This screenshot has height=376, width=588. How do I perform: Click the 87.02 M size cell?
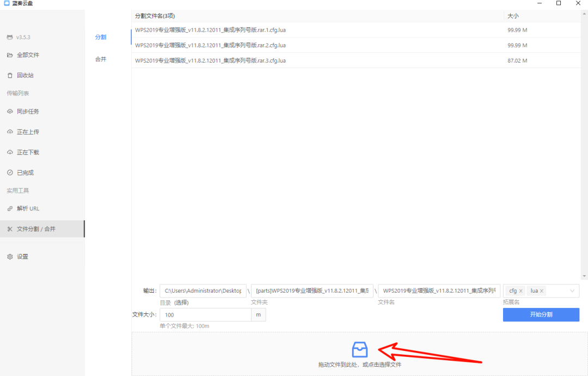(x=518, y=60)
